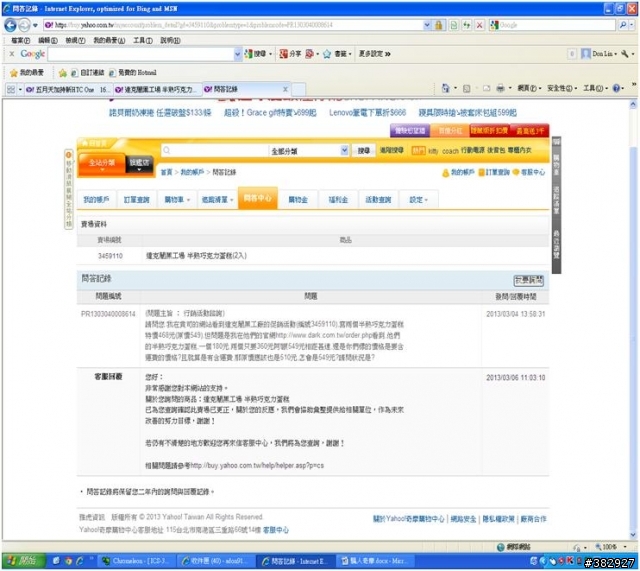The image size is (640, 571).
Task: Click the Google toolbar bookmark star icon
Action: [327, 54]
